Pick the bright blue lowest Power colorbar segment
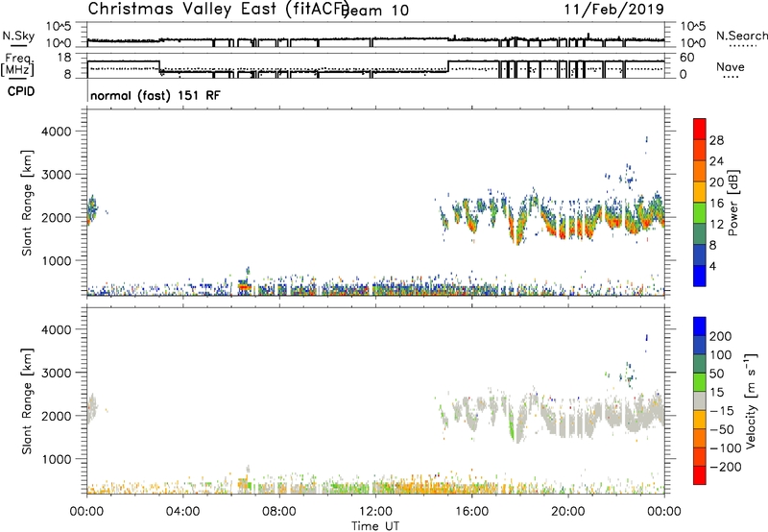The height and width of the screenshot is (532, 768). click(x=700, y=276)
